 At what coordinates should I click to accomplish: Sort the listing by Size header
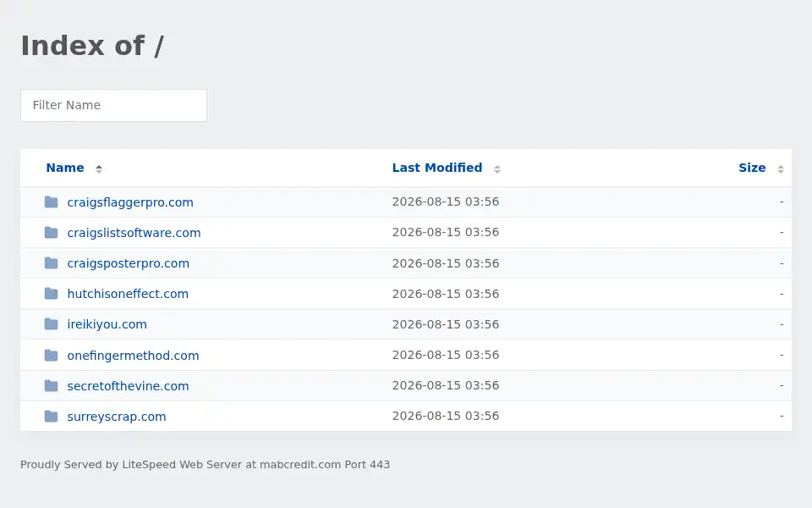coord(752,168)
